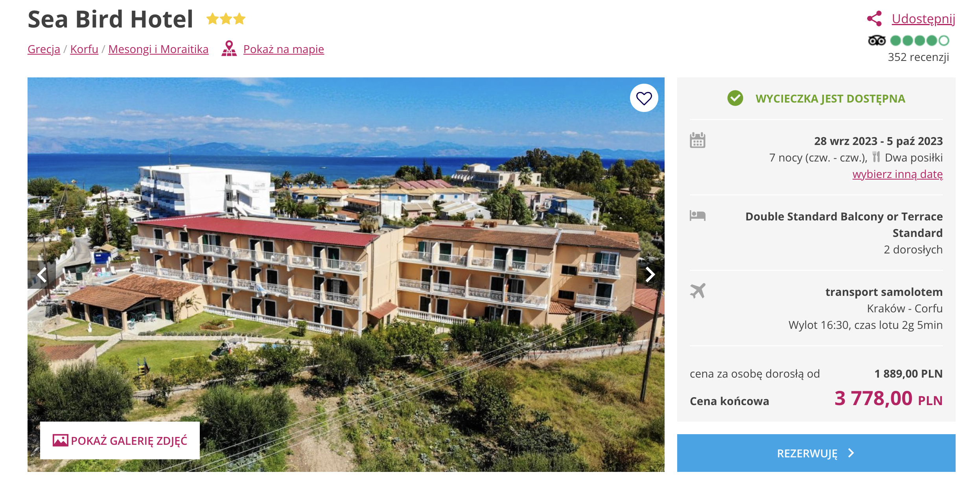980x477 pixels.
Task: Open the Grecja breadcrumb link
Action: [x=44, y=49]
